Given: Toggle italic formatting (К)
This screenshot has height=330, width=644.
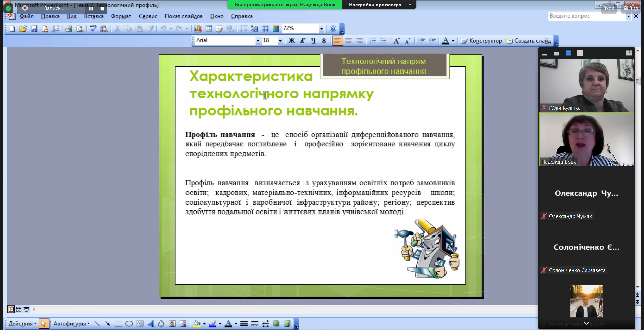Looking at the screenshot, I should point(303,41).
